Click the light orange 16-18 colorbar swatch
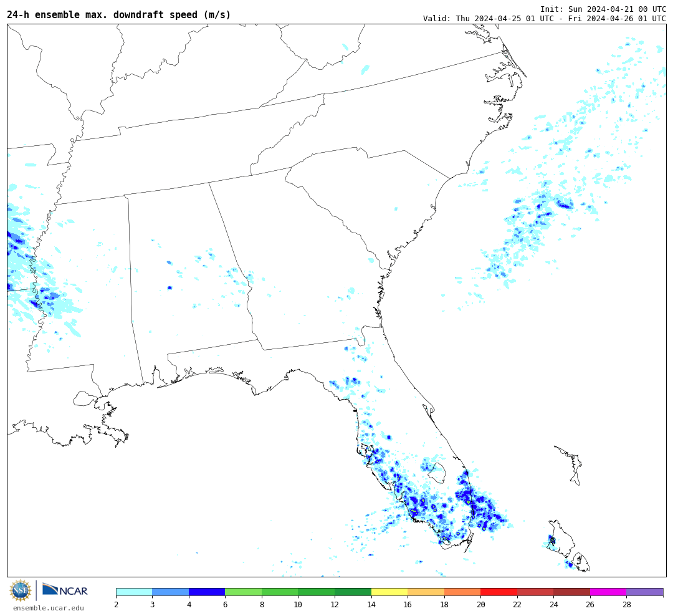The width and height of the screenshot is (673, 616). [x=426, y=592]
